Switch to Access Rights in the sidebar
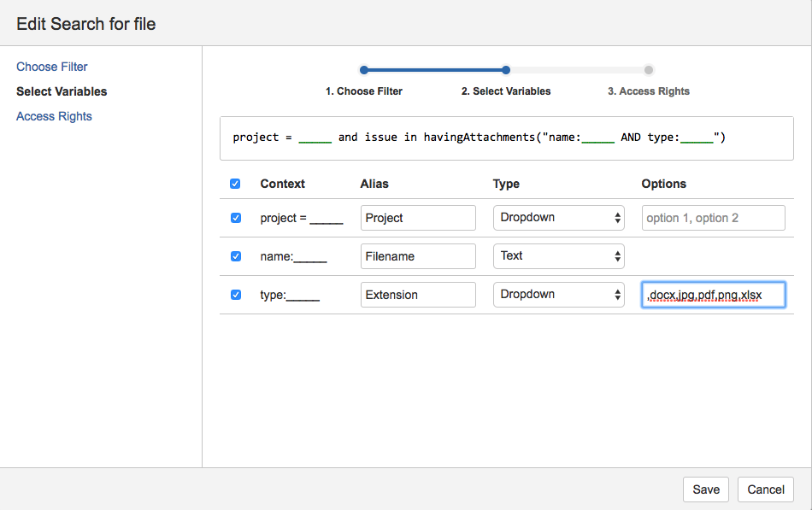Image resolution: width=812 pixels, height=510 pixels. point(54,116)
